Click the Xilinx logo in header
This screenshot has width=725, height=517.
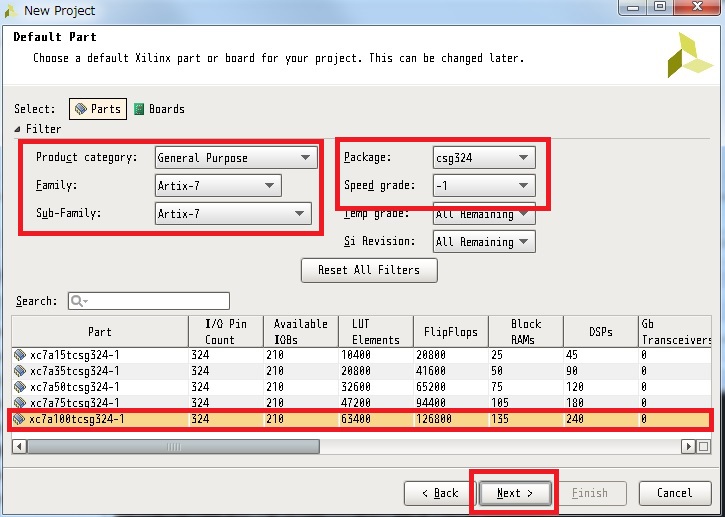689,55
